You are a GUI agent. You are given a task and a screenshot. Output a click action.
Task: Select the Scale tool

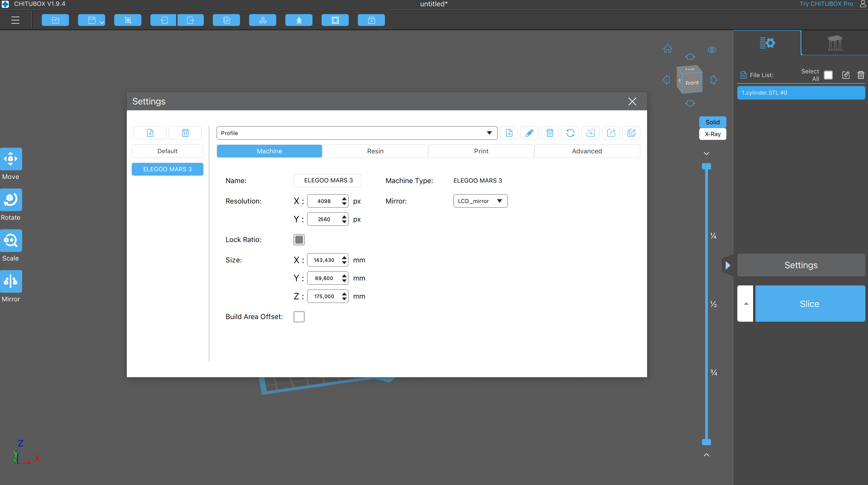click(11, 240)
